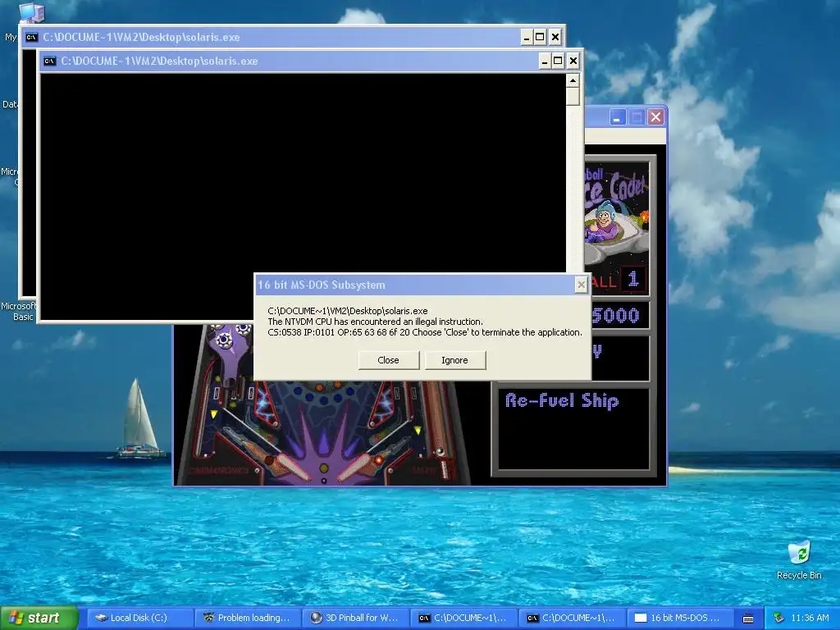Click the clock showing 11:36 AM
The height and width of the screenshot is (630, 840).
click(x=810, y=618)
